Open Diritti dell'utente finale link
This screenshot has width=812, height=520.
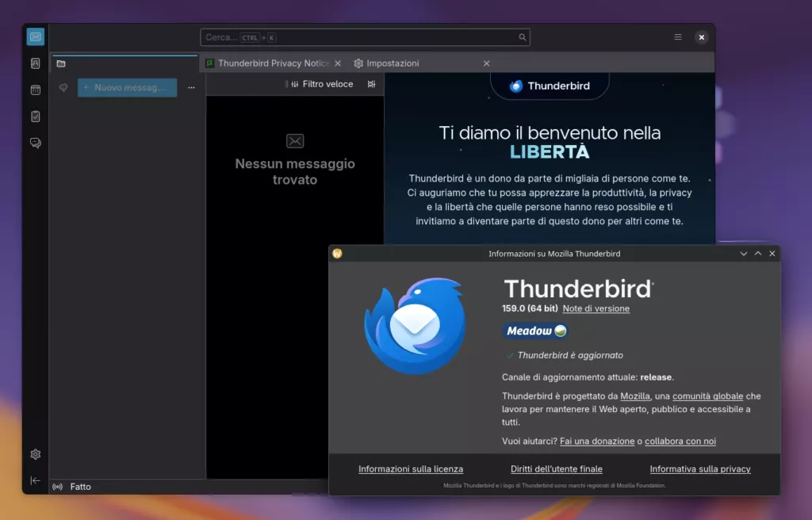[557, 469]
